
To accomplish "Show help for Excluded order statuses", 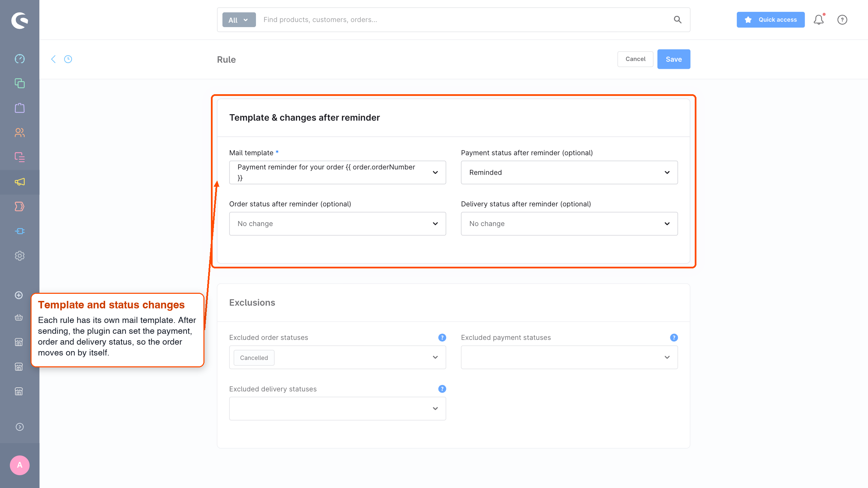I will point(442,338).
